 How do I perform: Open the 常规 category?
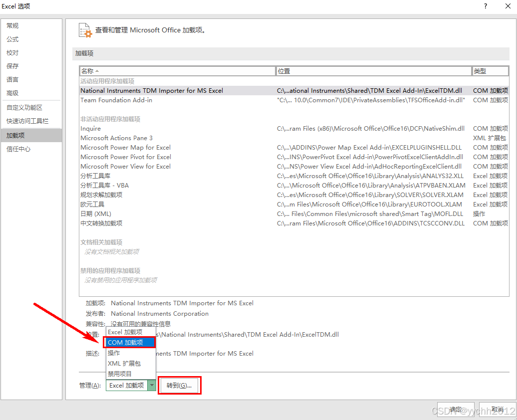point(31,26)
